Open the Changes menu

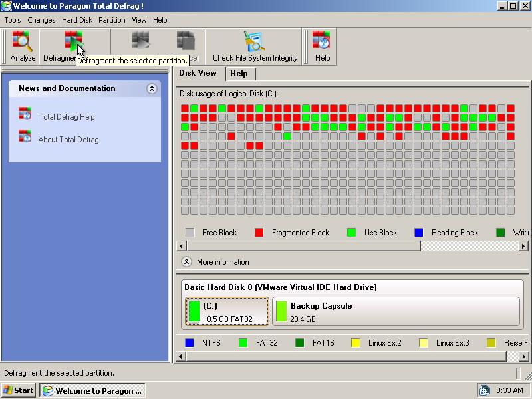41,20
